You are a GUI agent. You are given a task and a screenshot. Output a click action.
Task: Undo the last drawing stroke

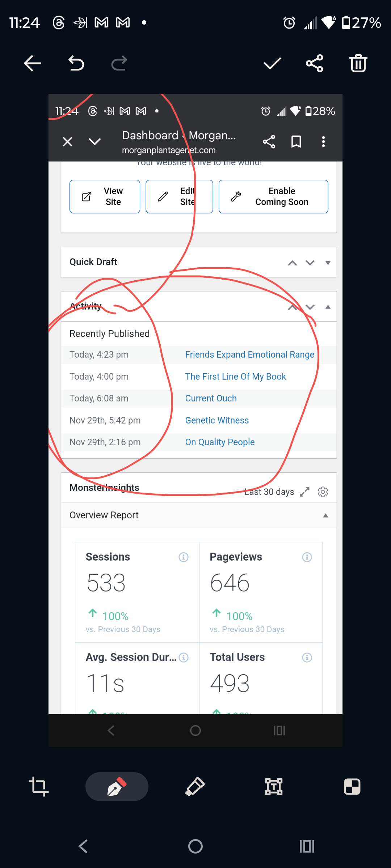pos(76,64)
